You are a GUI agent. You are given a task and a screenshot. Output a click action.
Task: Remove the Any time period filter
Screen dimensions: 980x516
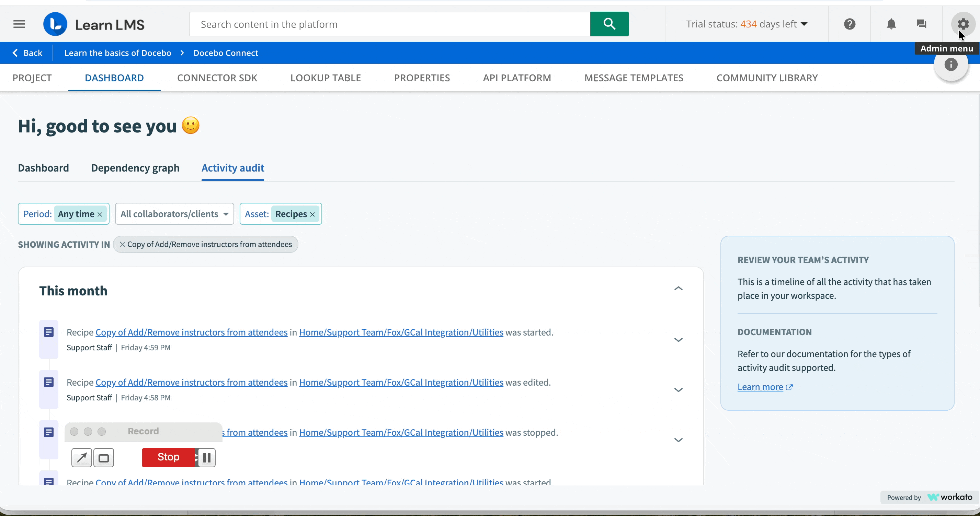tap(100, 214)
